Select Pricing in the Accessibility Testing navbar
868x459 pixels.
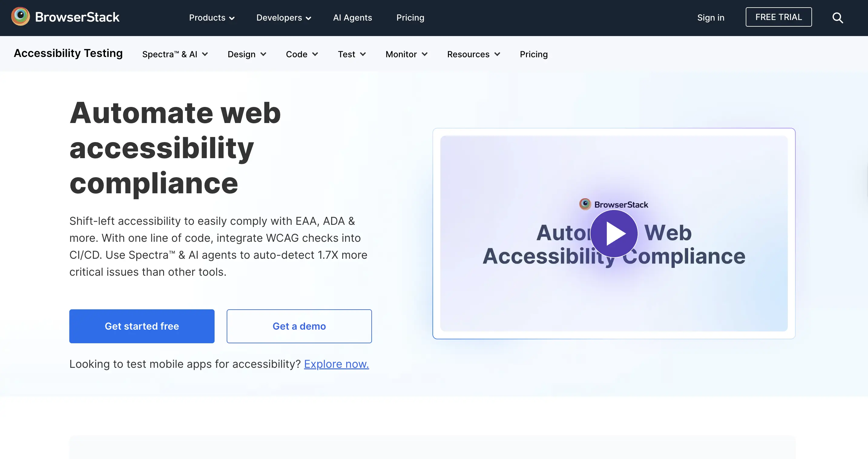tap(533, 54)
